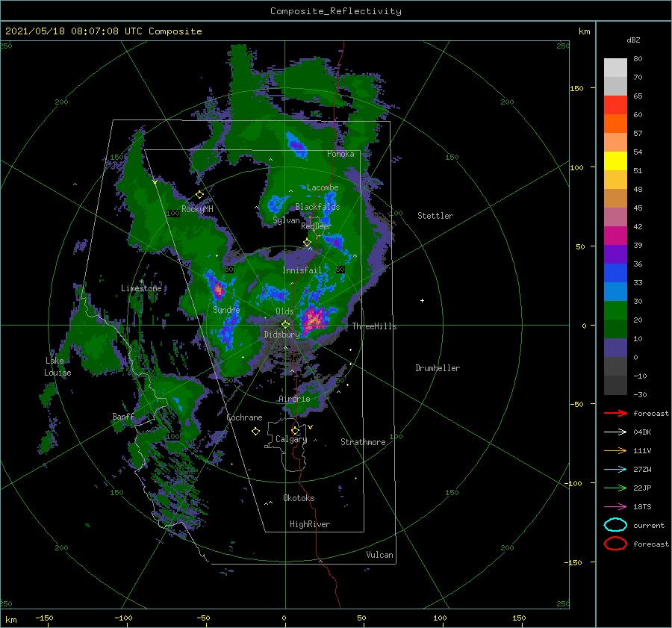The height and width of the screenshot is (628, 672).
Task: Select orange swatch between 60 and 57
Action: (x=615, y=123)
